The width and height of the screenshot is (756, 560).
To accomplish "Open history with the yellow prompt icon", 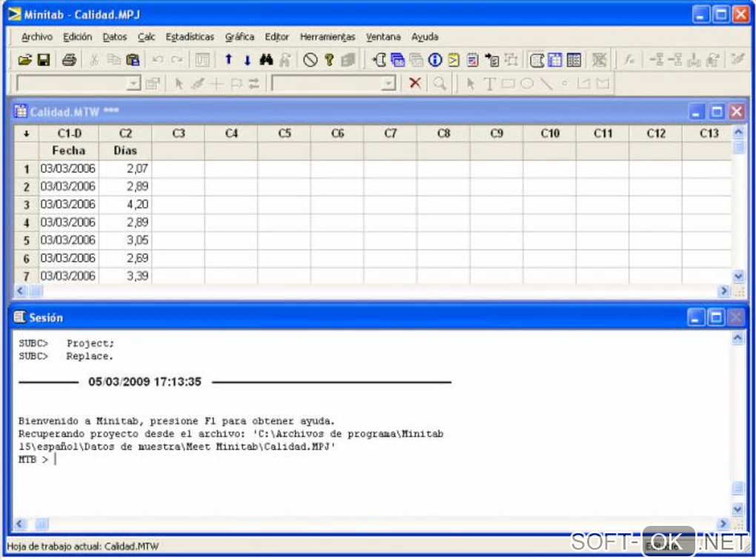I will pyautogui.click(x=454, y=60).
